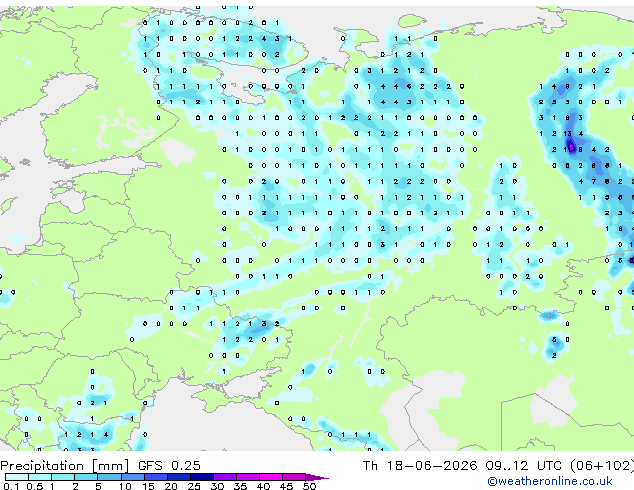
Task: Select the 30–35 mm purple swatch
Action: (x=225, y=477)
